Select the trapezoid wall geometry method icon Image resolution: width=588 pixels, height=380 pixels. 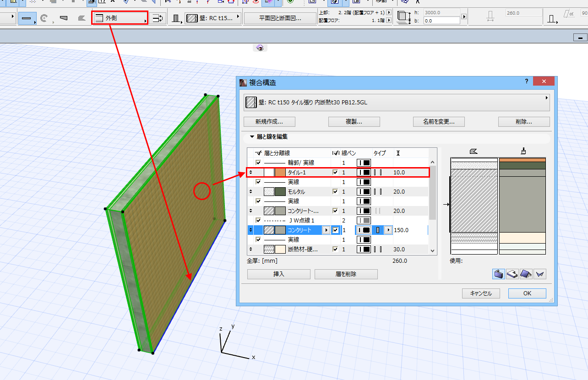click(x=64, y=18)
